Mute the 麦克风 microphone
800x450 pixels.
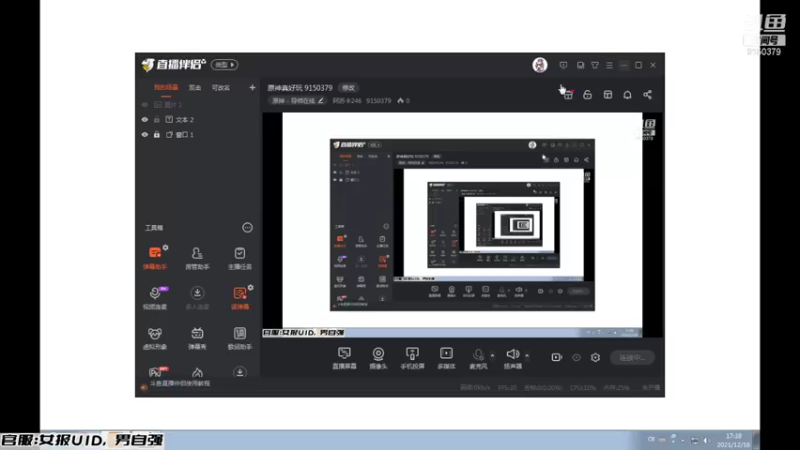coord(478,358)
